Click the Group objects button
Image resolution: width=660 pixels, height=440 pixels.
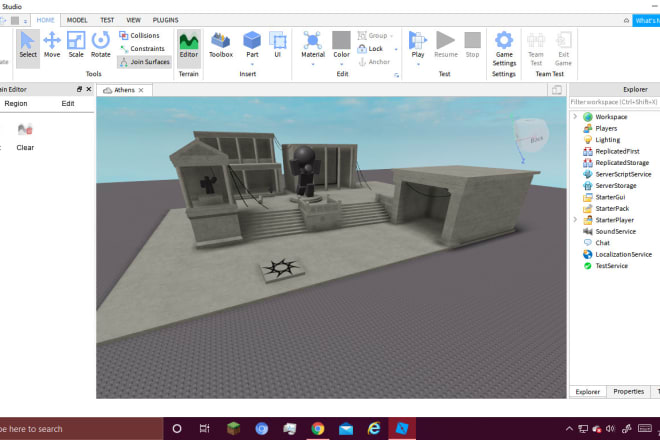[373, 36]
